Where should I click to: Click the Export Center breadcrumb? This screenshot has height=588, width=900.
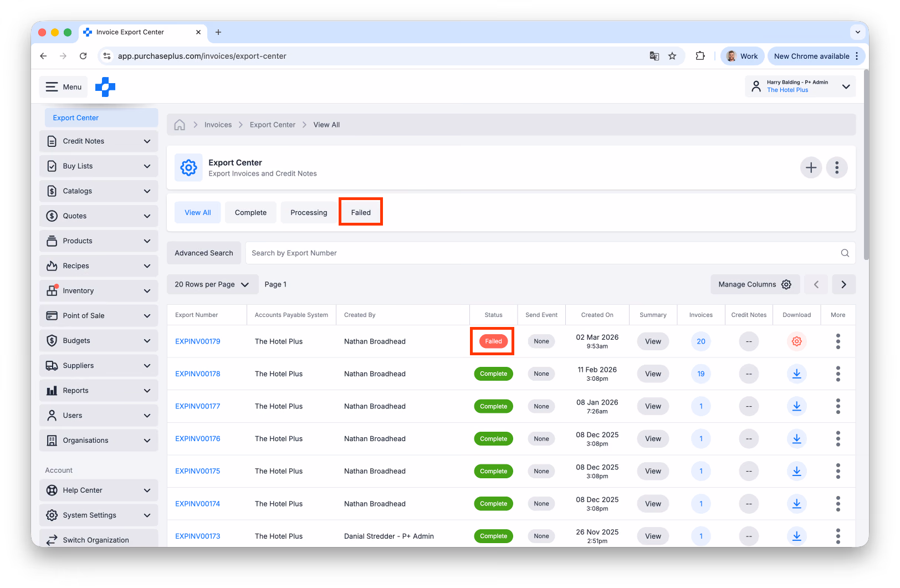coord(273,125)
